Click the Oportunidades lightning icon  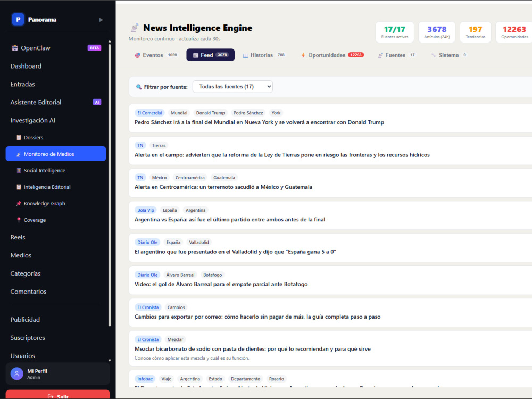click(303, 55)
